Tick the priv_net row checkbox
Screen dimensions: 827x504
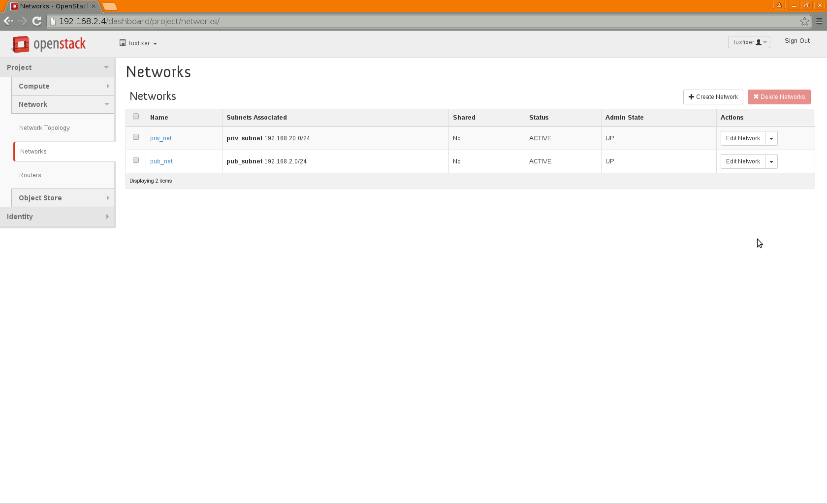(x=136, y=137)
